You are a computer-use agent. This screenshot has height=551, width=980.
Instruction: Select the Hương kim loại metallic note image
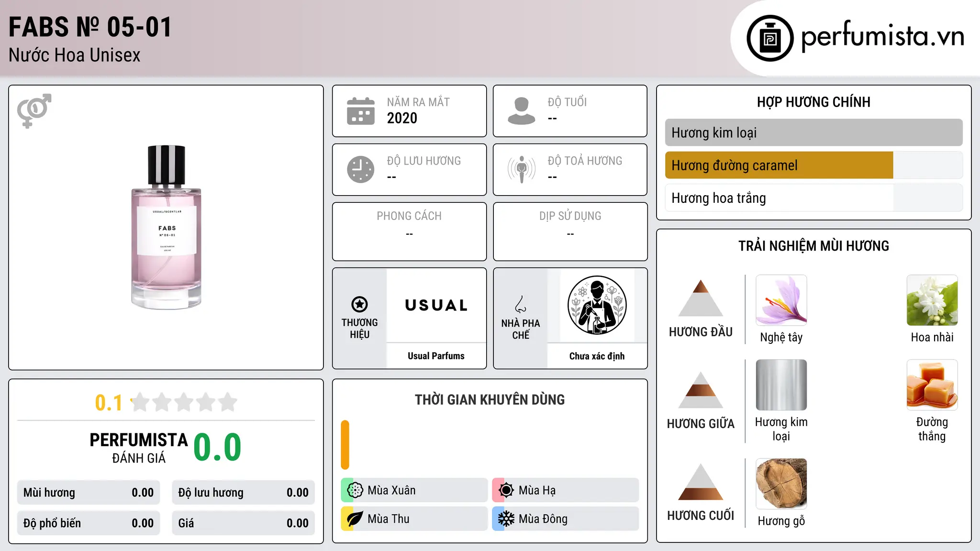781,385
